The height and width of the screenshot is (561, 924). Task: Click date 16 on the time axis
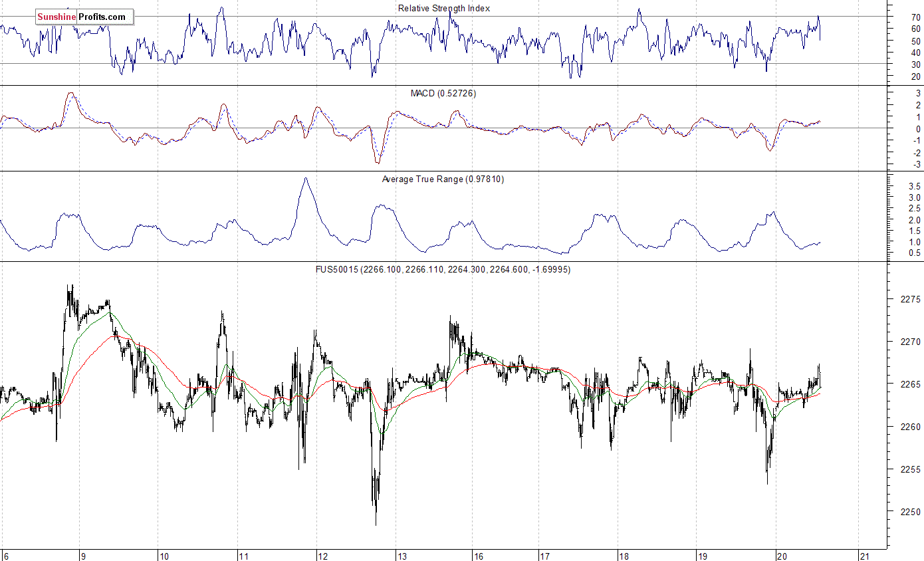pos(479,556)
